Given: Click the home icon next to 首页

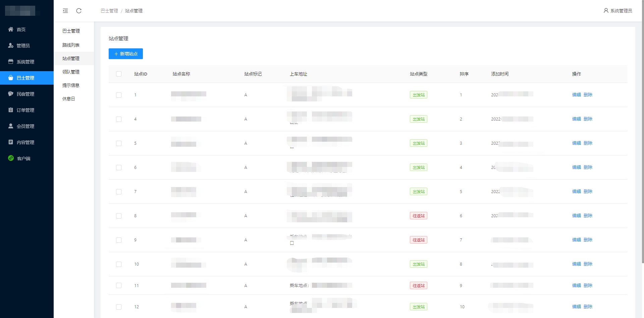Looking at the screenshot, I should 11,29.
